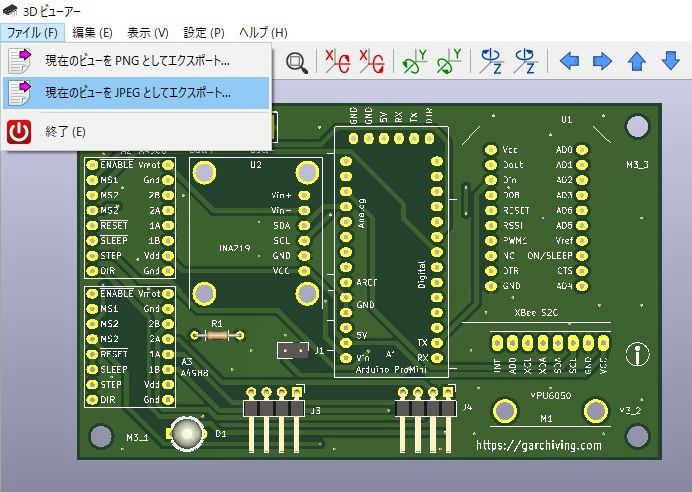Viewport: 692px width, 492px height.
Task: Open the ヘルプ (H) menu
Action: 263,33
